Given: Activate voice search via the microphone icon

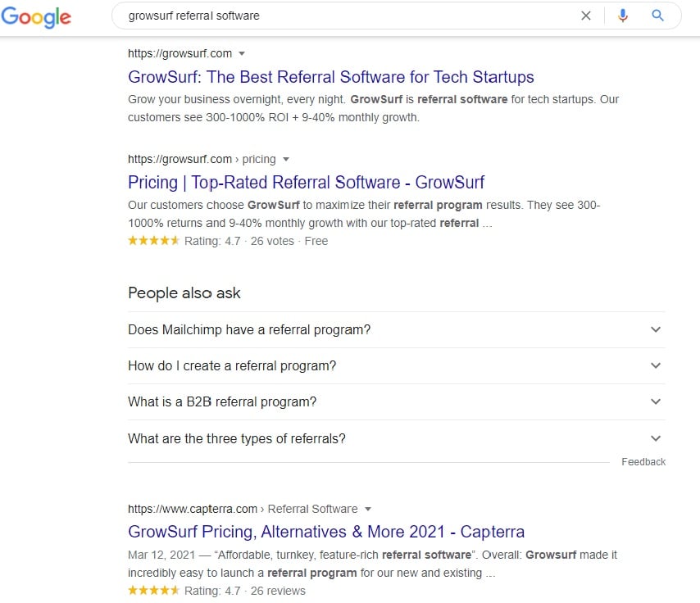Looking at the screenshot, I should [623, 16].
